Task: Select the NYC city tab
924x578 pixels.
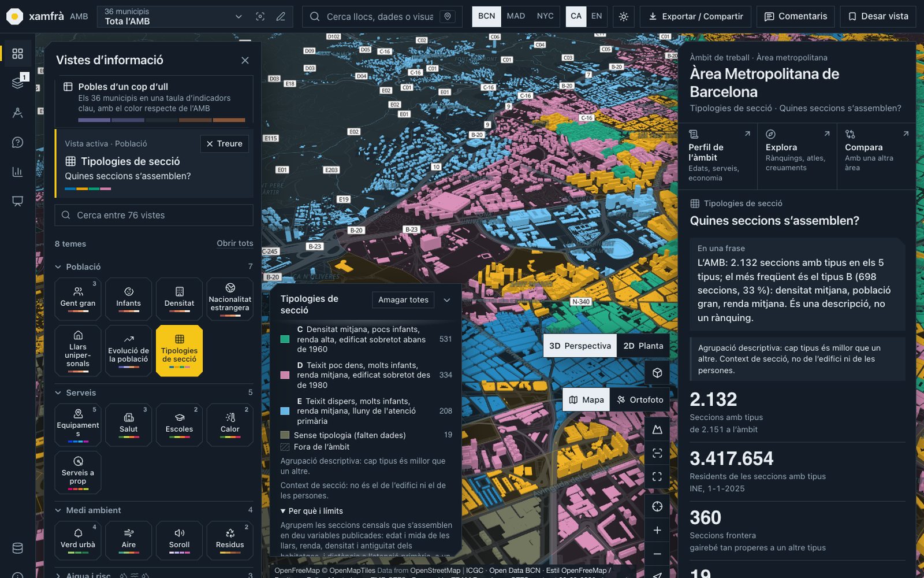Action: click(545, 16)
